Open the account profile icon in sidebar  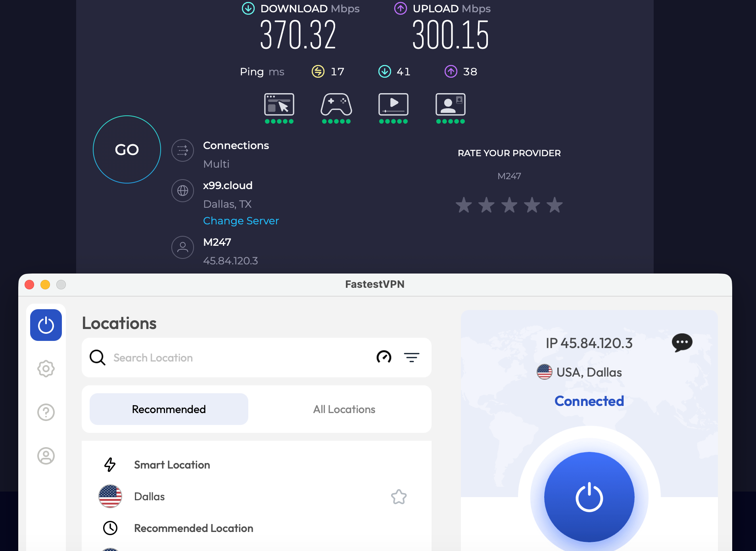pos(46,455)
